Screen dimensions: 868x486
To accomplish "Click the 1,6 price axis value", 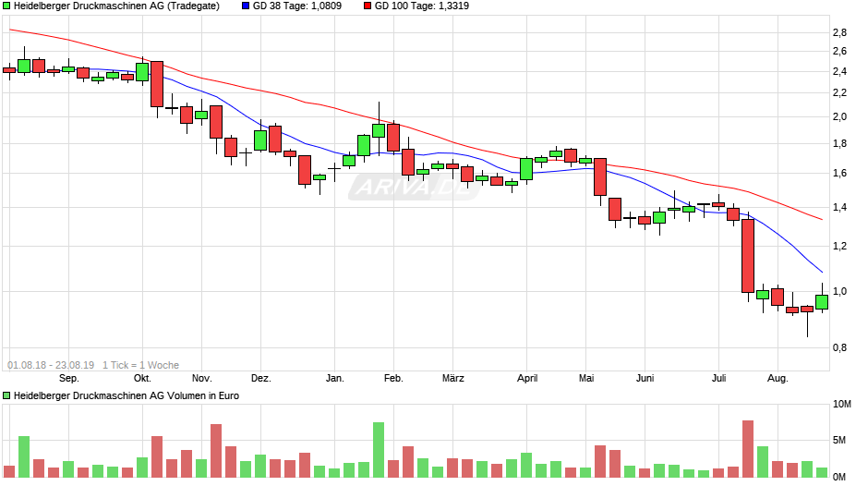I will coord(839,174).
